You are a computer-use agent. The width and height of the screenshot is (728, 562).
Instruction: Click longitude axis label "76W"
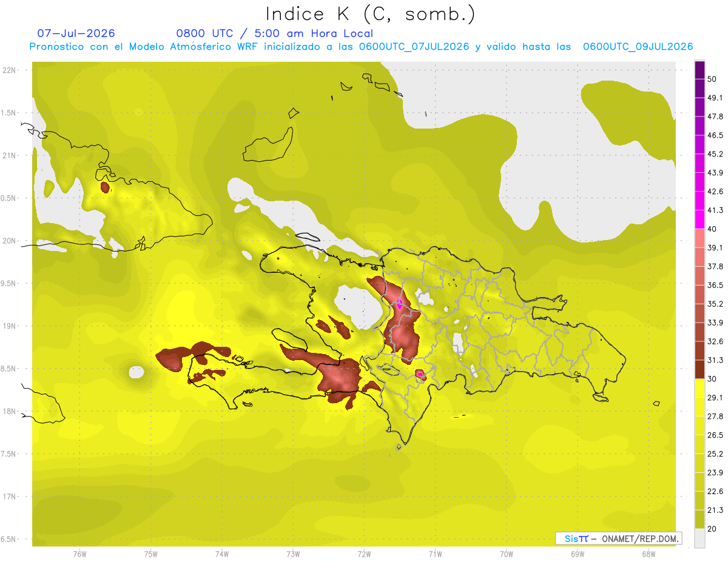tap(79, 554)
